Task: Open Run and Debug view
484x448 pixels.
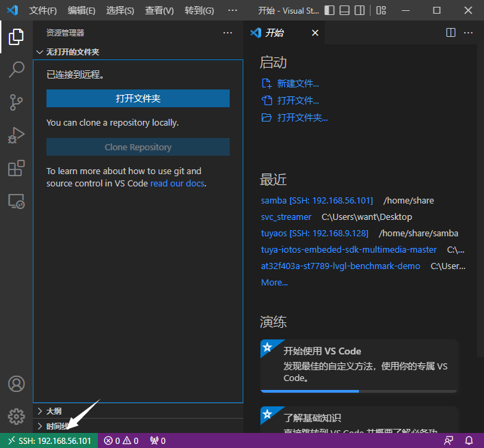Action: pyautogui.click(x=16, y=135)
